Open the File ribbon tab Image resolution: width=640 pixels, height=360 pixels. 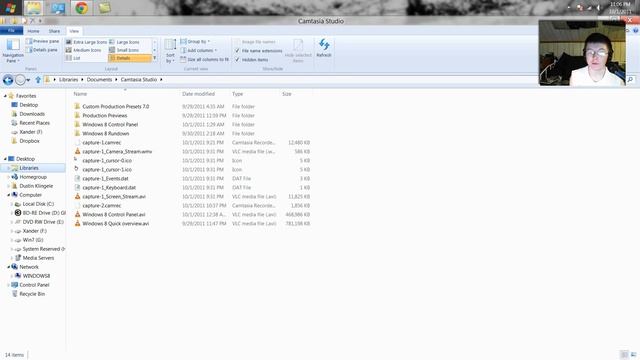pos(11,31)
